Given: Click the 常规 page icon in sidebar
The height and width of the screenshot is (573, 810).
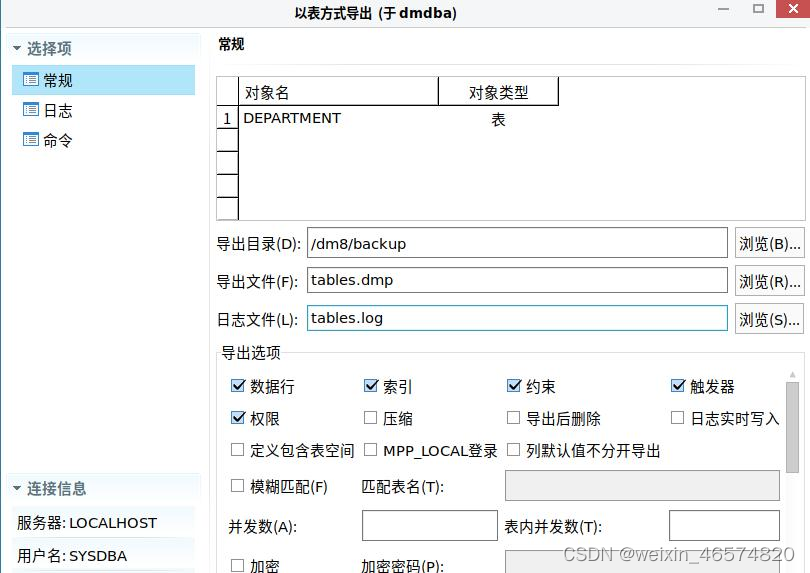Looking at the screenshot, I should click(x=30, y=80).
